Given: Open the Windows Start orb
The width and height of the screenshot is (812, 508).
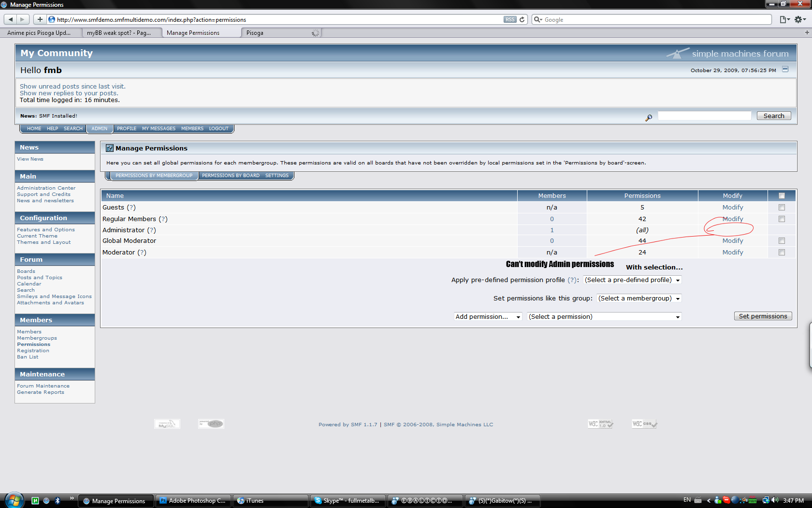Looking at the screenshot, I should 14,500.
